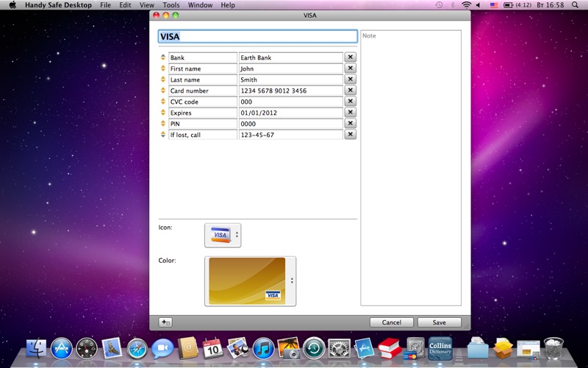The height and width of the screenshot is (368, 588).
Task: Edit the card number value 1234 5678 9012 3456
Action: pyautogui.click(x=290, y=91)
